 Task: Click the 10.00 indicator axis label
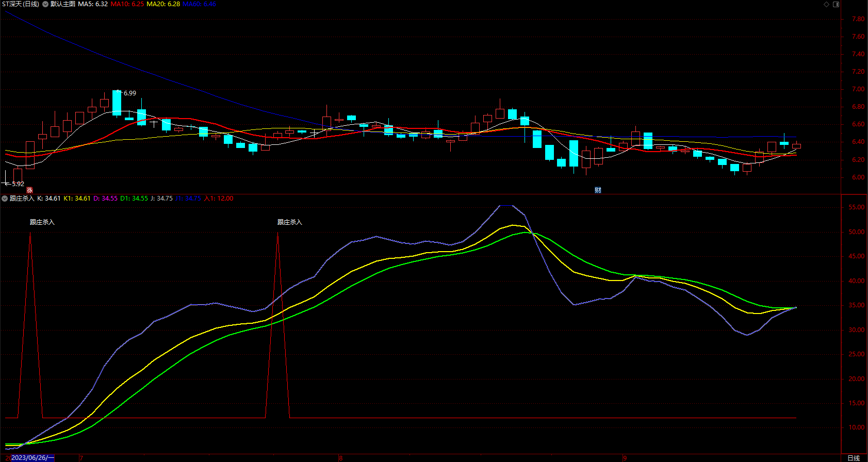click(x=857, y=427)
